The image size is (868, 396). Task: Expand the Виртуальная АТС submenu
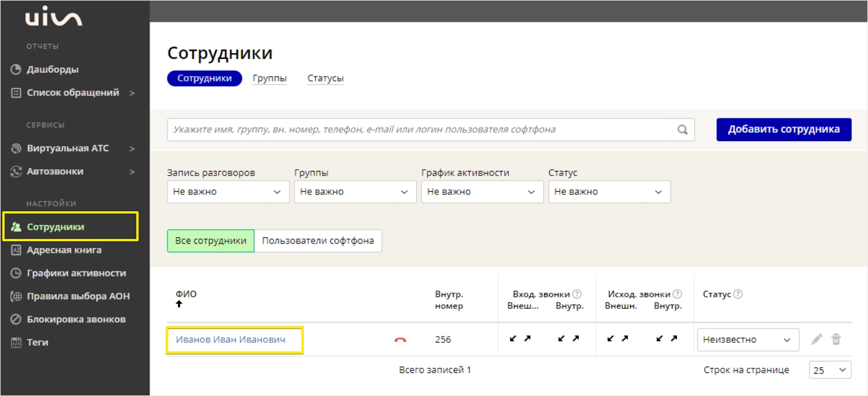(73, 148)
